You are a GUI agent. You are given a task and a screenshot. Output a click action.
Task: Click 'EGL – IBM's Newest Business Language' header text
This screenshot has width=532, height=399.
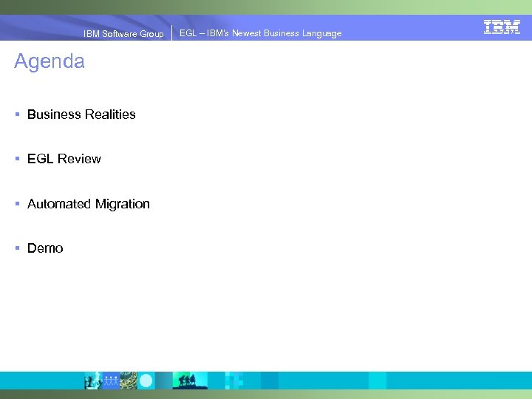(x=261, y=33)
